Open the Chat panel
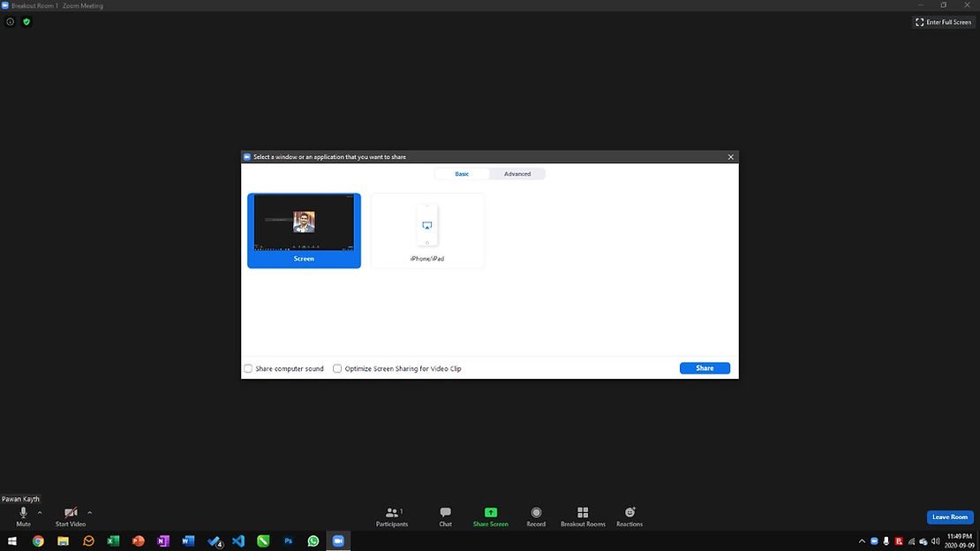This screenshot has height=551, width=980. 446,513
